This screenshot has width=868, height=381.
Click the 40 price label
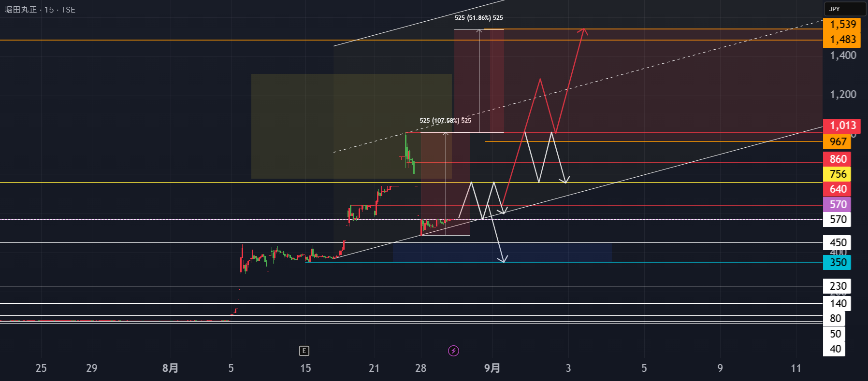(835, 349)
